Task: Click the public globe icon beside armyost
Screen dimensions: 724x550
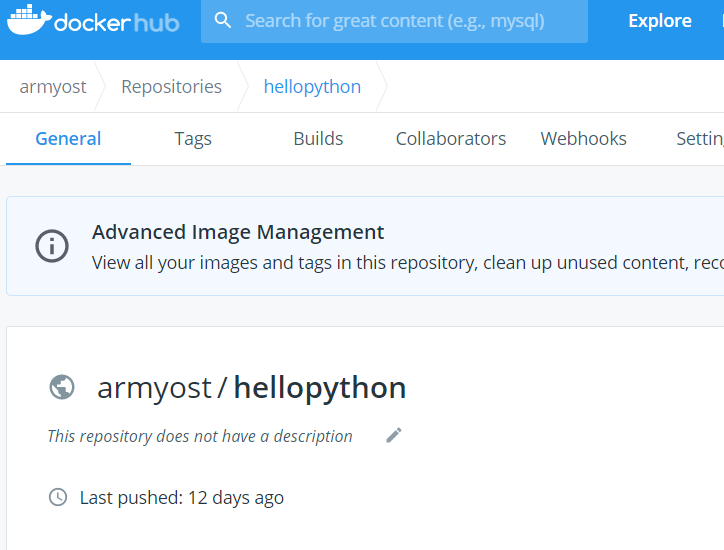Action: tap(62, 387)
